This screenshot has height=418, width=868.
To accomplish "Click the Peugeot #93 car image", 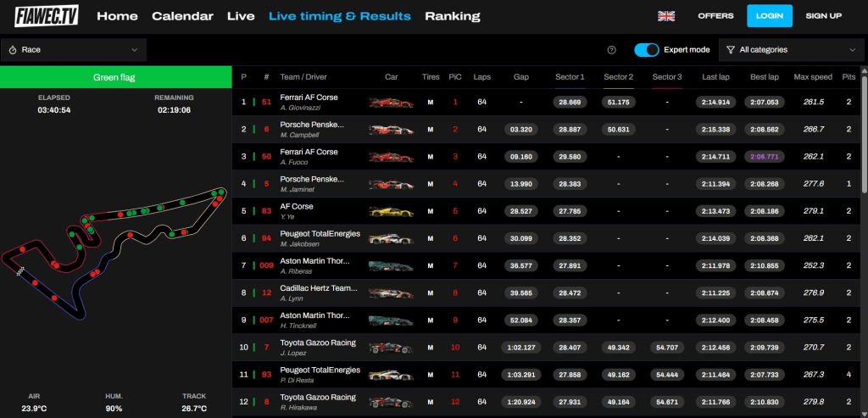I will 391,375.
